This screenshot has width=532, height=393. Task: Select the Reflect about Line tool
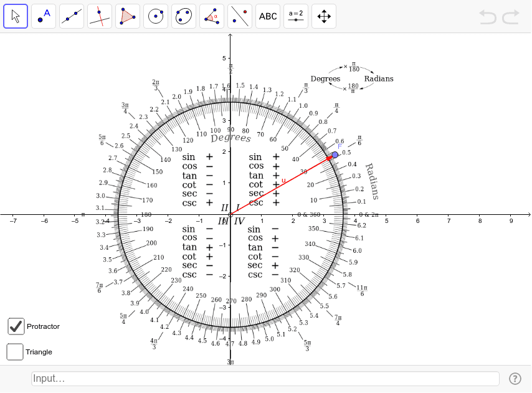click(x=239, y=16)
